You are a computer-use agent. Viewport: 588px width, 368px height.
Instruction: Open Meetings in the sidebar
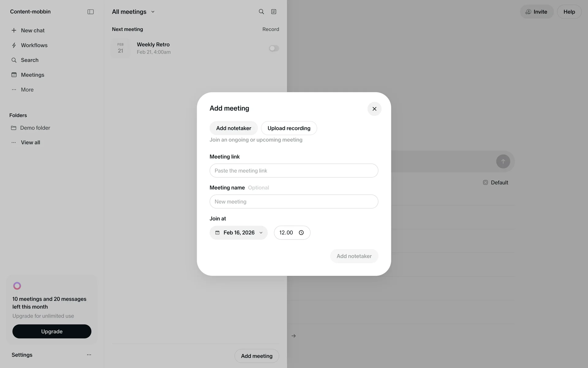pyautogui.click(x=32, y=75)
